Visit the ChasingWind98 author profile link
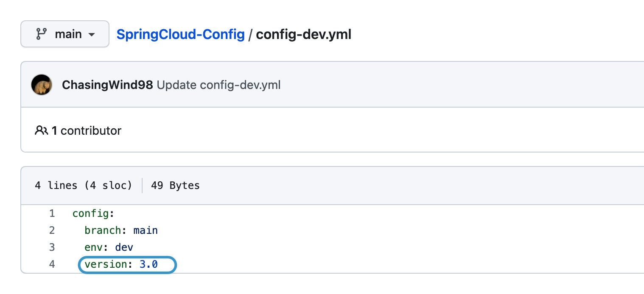This screenshot has width=644, height=294. pyautogui.click(x=107, y=85)
